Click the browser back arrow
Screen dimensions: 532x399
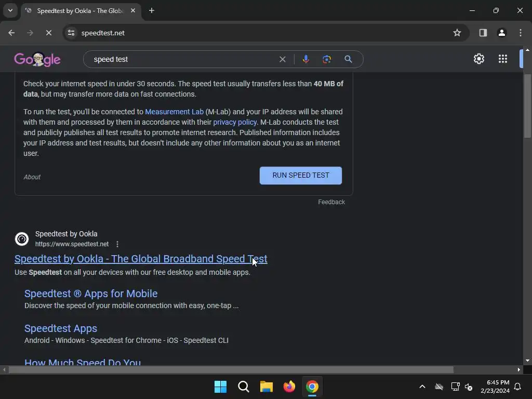(x=11, y=33)
